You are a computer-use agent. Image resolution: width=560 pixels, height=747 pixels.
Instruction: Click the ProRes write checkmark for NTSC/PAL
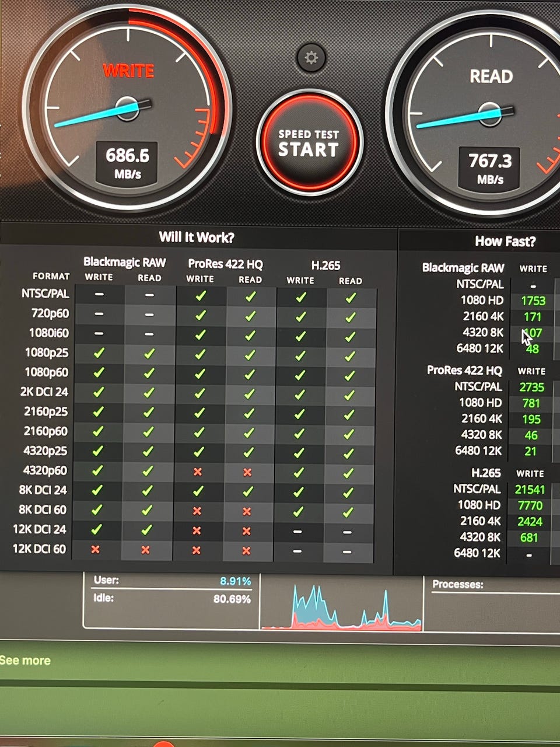(201, 296)
